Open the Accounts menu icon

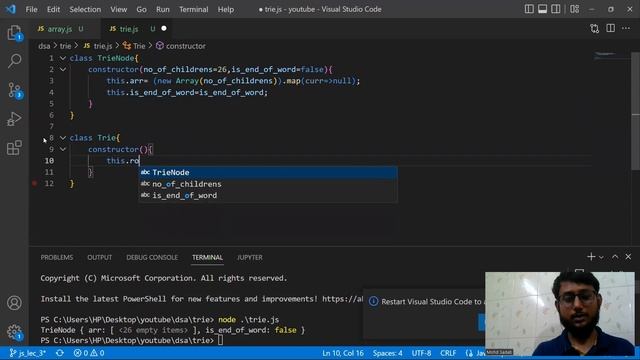click(x=14, y=303)
